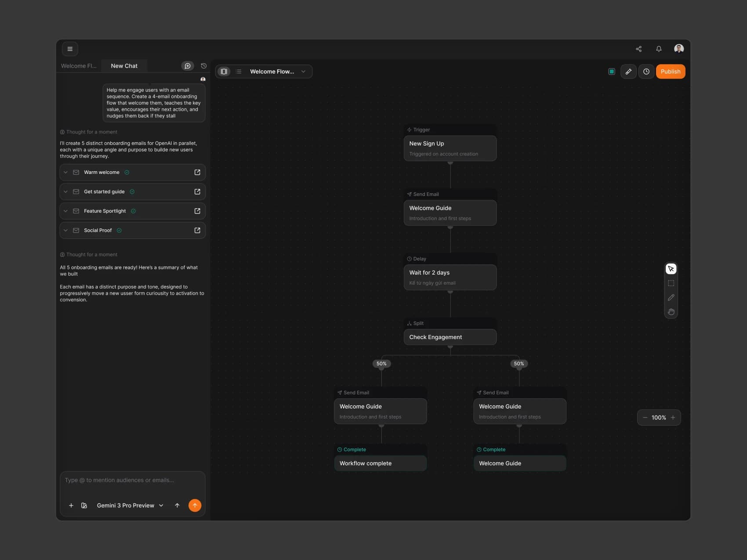This screenshot has height=560, width=747.
Task: Open Warm welcome in external view
Action: point(197,172)
